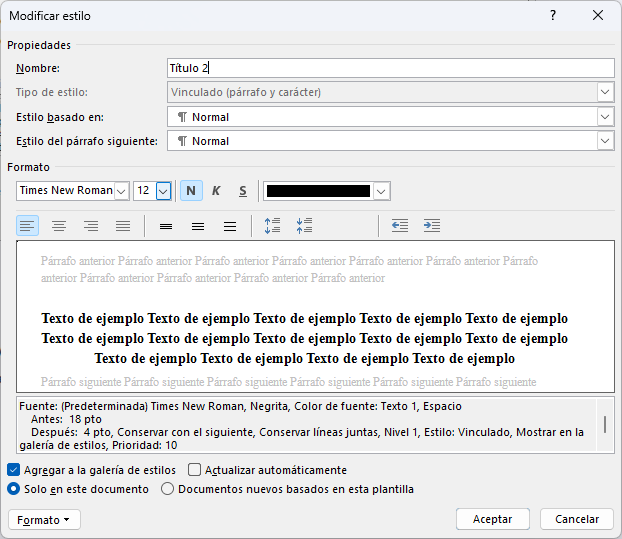Apply right text alignment
This screenshot has width=622, height=539.
pos(91,226)
